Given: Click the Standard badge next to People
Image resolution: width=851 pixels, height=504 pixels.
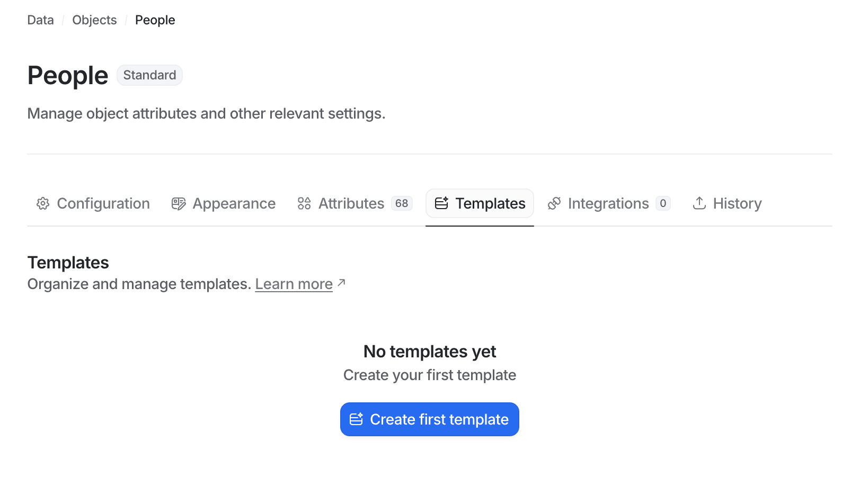Looking at the screenshot, I should (149, 75).
